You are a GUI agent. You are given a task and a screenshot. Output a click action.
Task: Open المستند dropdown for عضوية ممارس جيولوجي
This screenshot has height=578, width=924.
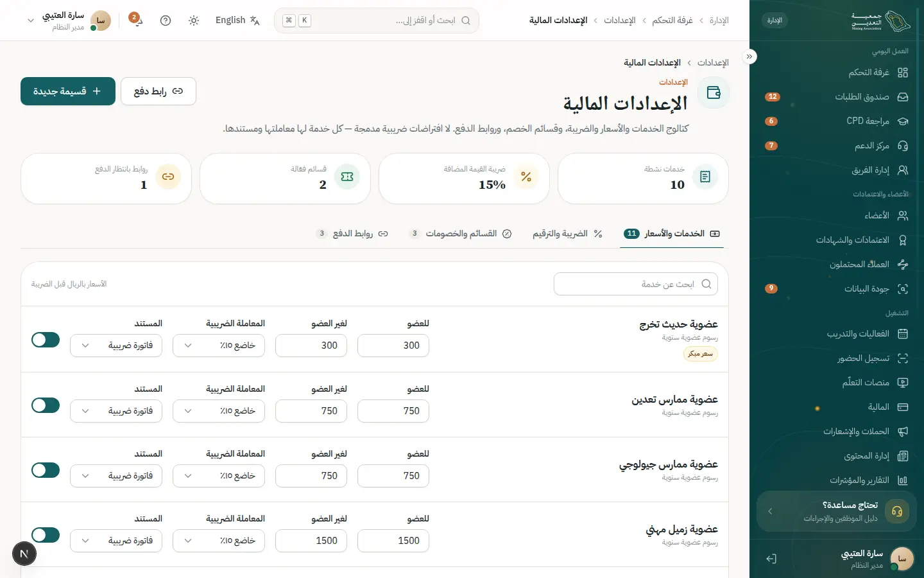[116, 476]
